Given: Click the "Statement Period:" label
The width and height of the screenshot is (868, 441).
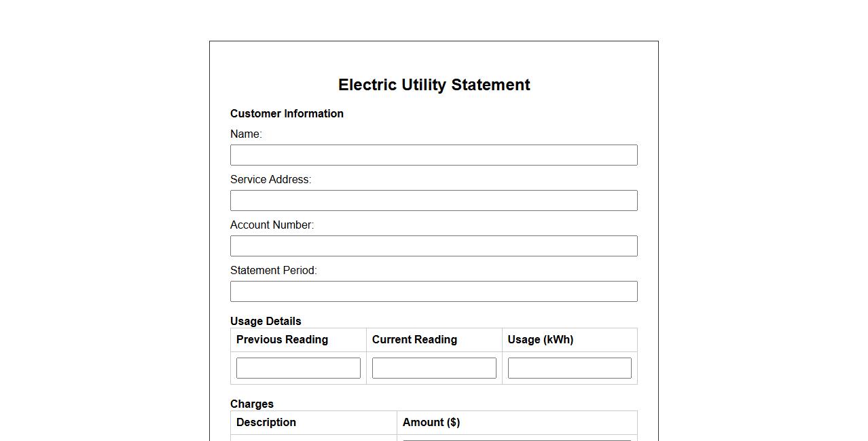Looking at the screenshot, I should coord(273,271).
